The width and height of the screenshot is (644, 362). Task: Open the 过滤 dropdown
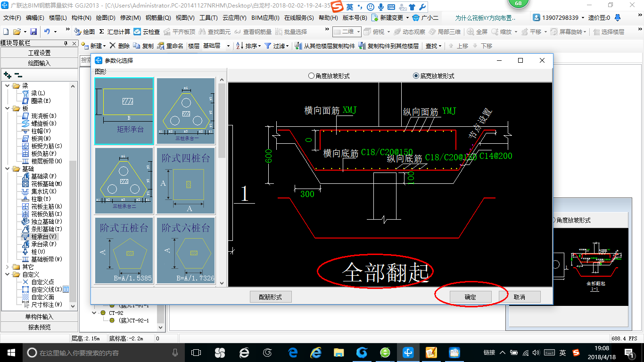277,46
